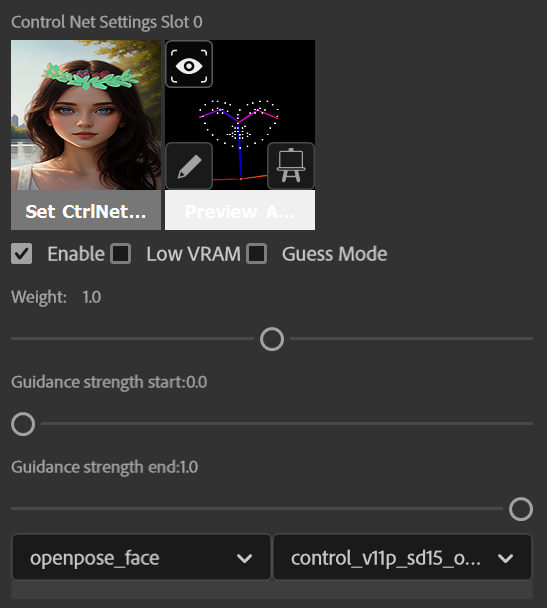Click the Set CtrlNet... button
547x608 pixels.
[86, 210]
